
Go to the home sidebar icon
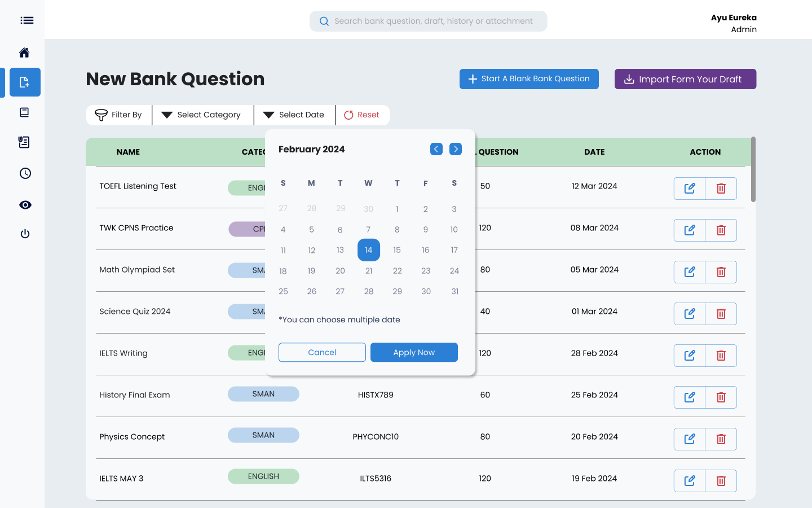click(x=24, y=52)
